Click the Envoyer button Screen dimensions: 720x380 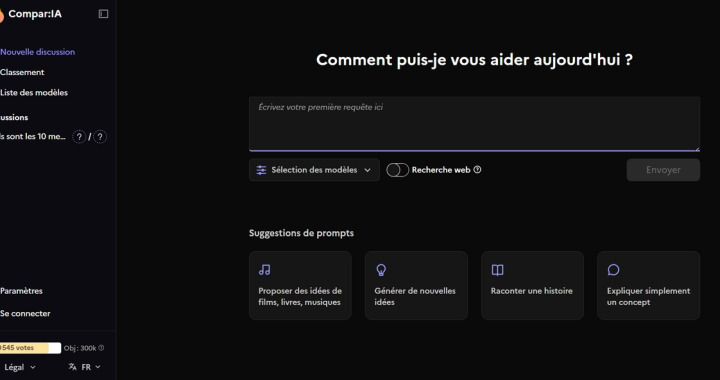663,170
